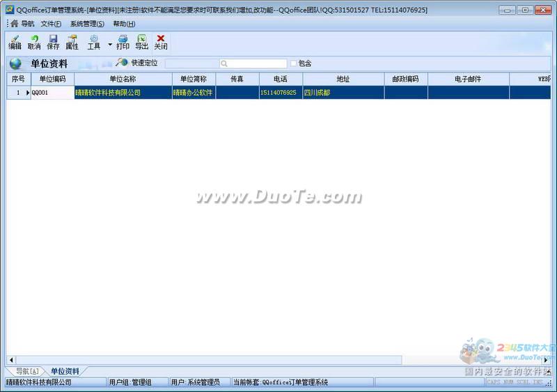This screenshot has height=392, width=557.
Task: Click the 保存 (Save) toolbar icon
Action: 54,42
